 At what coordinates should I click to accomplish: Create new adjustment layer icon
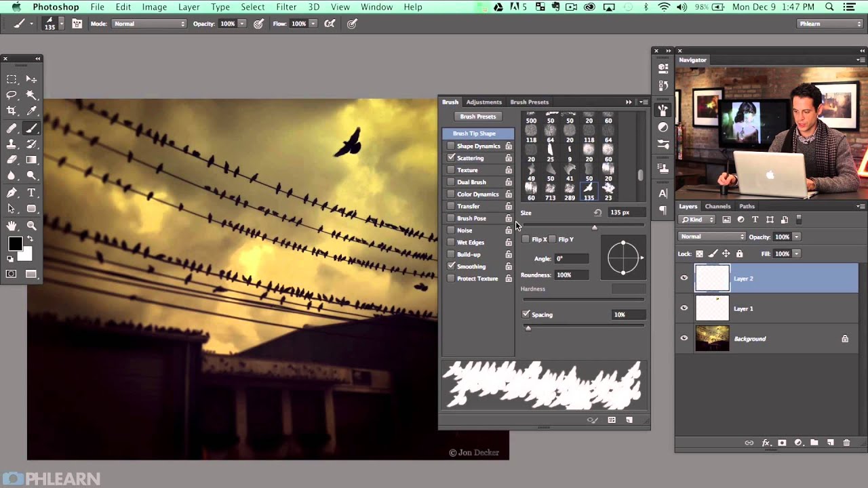(798, 443)
